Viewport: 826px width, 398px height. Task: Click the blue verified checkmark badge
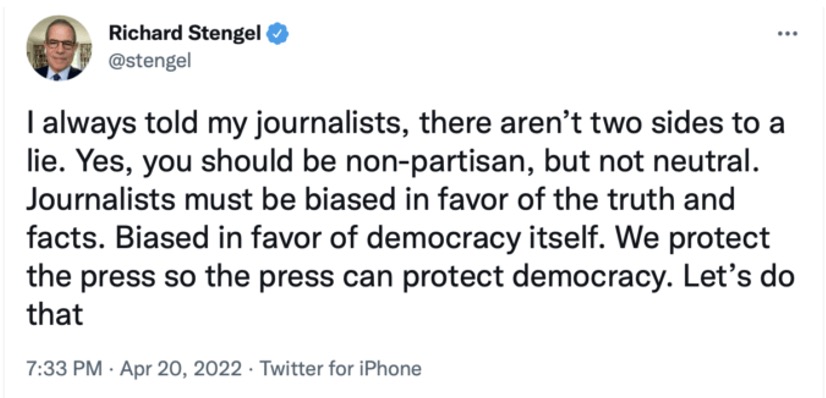pos(278,35)
